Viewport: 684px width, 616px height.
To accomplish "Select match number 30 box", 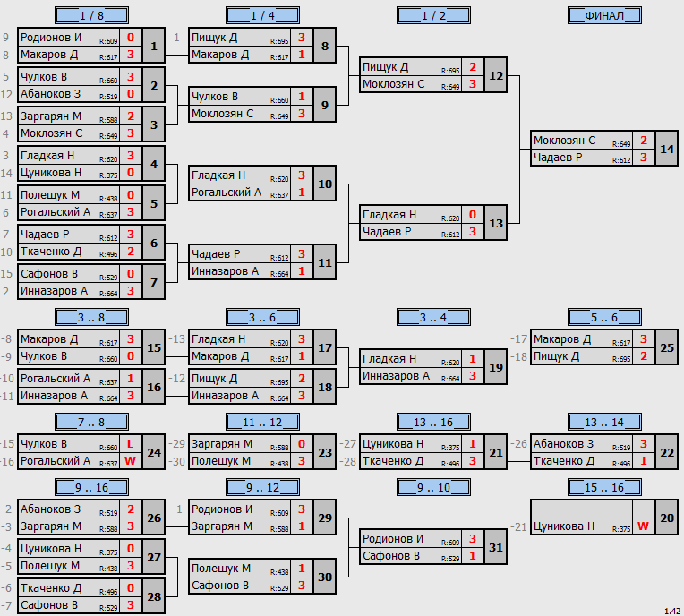I will tap(325, 577).
